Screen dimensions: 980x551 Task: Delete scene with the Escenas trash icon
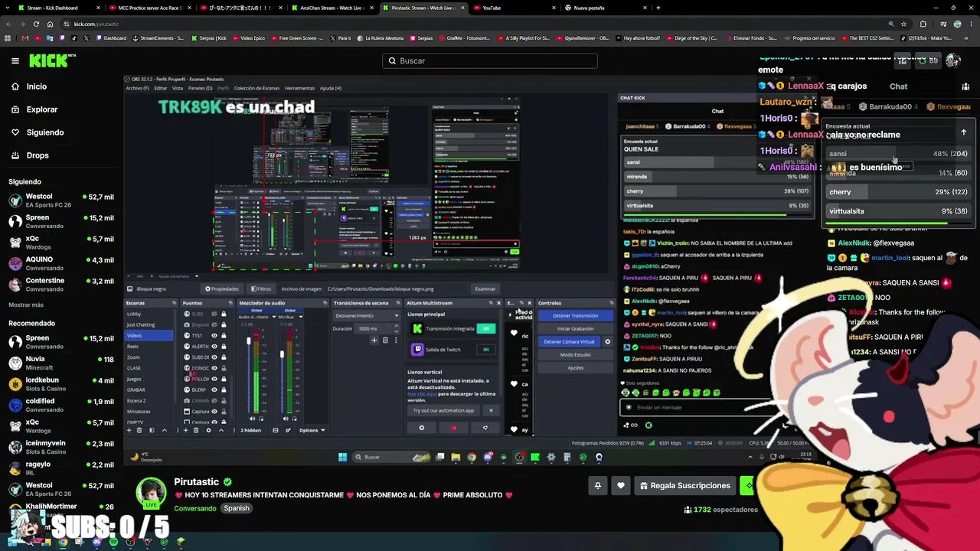(x=139, y=430)
